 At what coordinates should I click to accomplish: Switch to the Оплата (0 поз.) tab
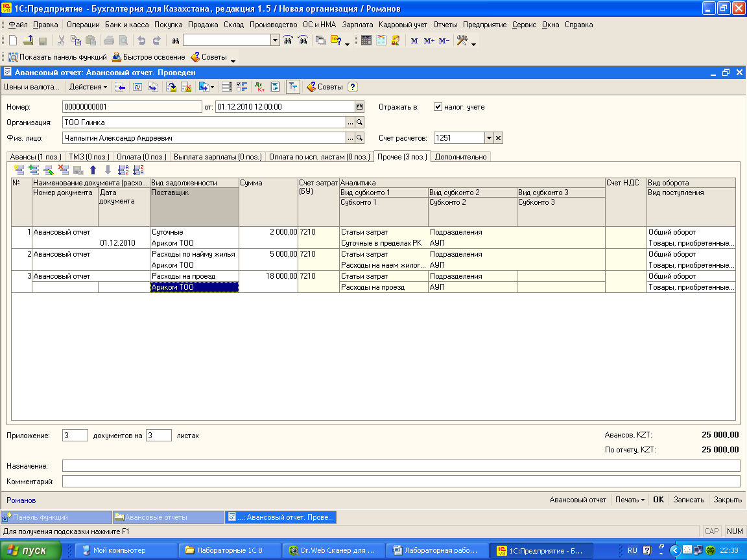pyautogui.click(x=141, y=157)
